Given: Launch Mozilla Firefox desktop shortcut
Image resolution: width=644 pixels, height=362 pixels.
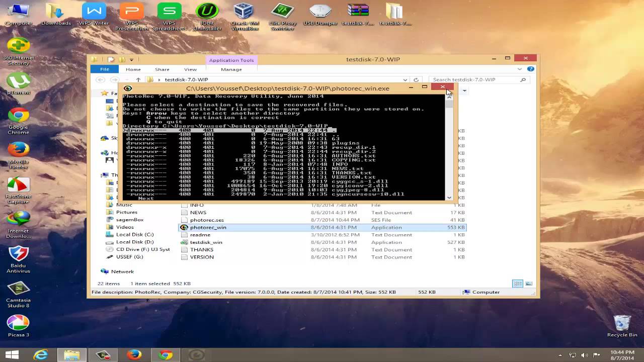Looking at the screenshot, I should coord(19,156).
